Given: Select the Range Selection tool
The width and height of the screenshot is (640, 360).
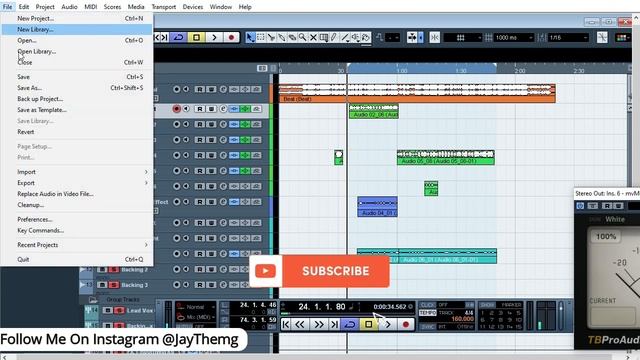Looking at the screenshot, I should click(261, 38).
